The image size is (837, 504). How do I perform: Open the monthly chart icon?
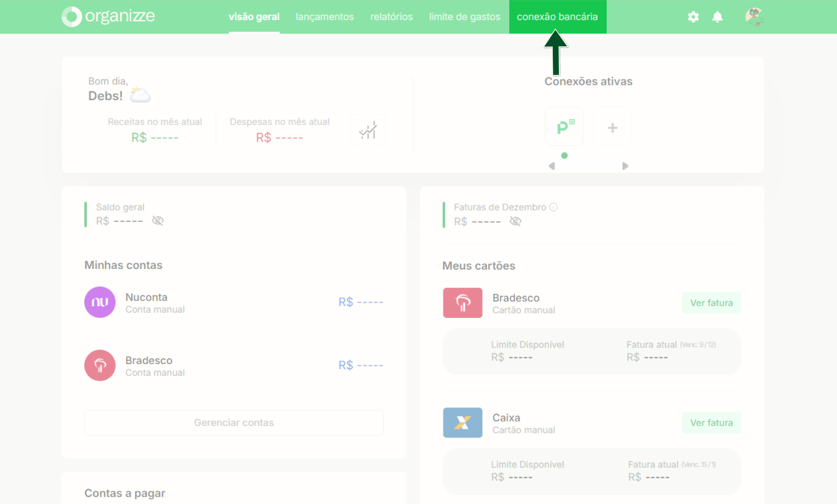368,130
